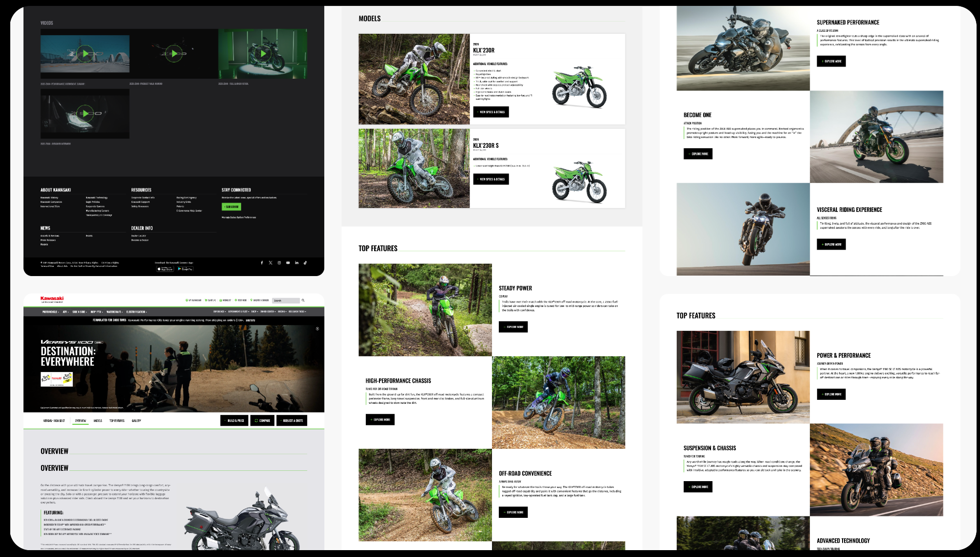Viewport: 980px width, 557px height.
Task: Explore More under High-Performance Chassis
Action: (380, 419)
